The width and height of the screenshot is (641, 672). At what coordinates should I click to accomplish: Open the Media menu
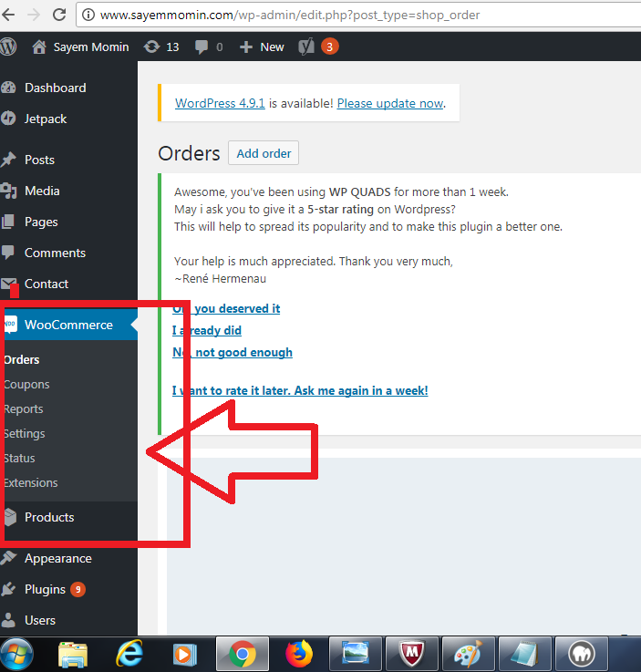tap(42, 191)
